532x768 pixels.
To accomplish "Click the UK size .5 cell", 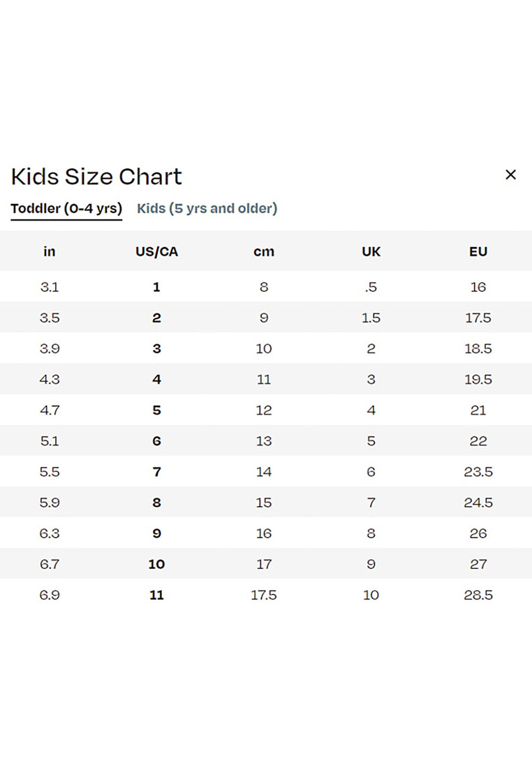I will pyautogui.click(x=371, y=287).
